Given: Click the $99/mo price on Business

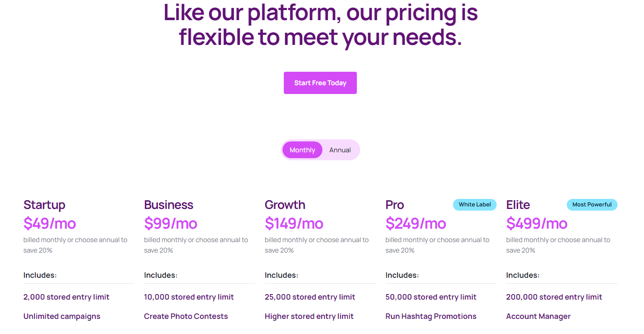Looking at the screenshot, I should [x=170, y=224].
